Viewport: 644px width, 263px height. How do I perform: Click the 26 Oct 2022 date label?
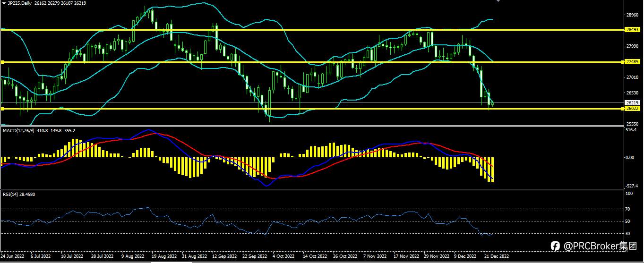(x=345, y=256)
